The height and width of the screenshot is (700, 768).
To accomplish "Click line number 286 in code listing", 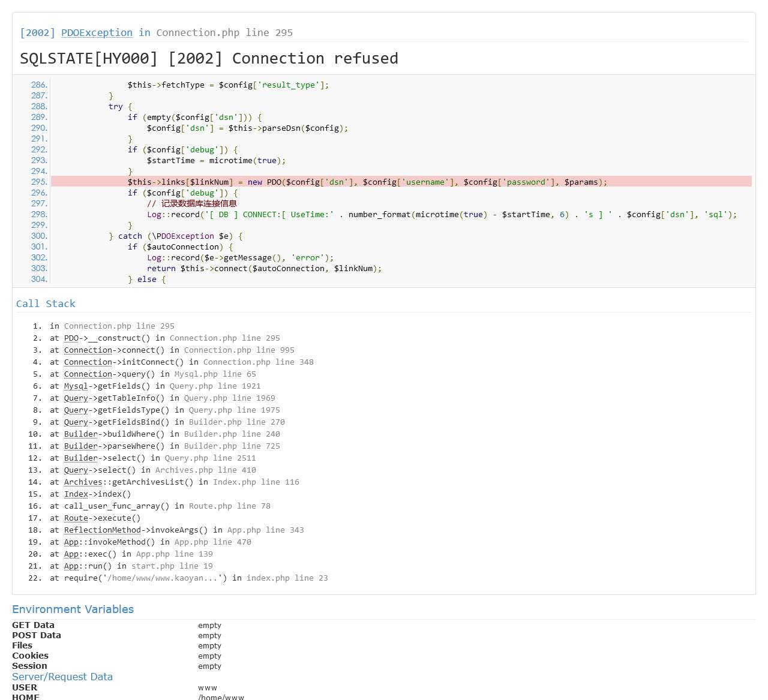I will point(39,85).
